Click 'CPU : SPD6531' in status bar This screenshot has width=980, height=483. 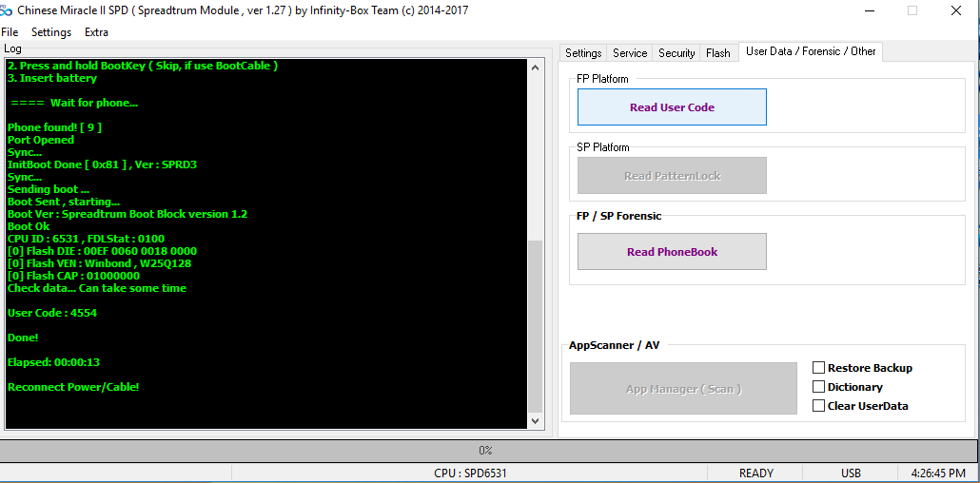[470, 473]
